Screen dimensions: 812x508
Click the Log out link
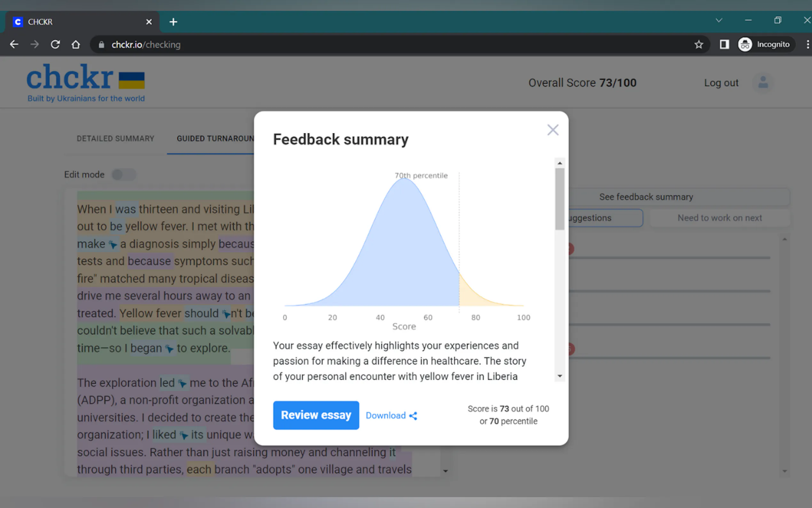pyautogui.click(x=721, y=83)
